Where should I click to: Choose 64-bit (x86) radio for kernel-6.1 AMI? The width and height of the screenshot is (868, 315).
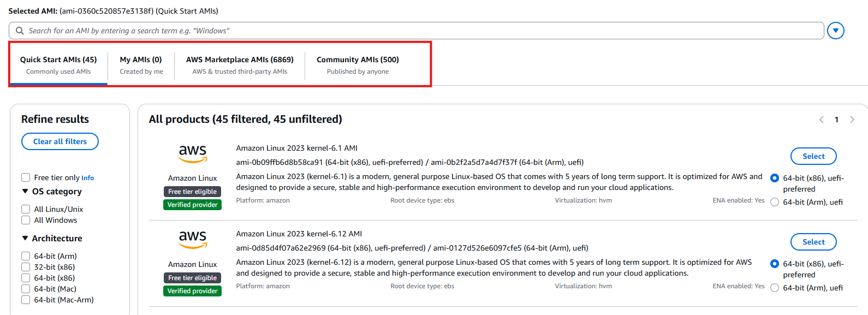775,178
